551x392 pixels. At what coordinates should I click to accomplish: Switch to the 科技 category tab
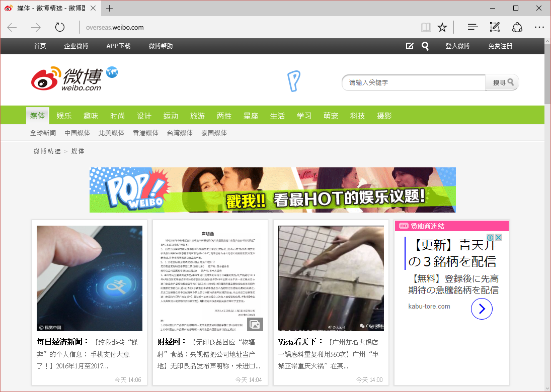pos(357,116)
